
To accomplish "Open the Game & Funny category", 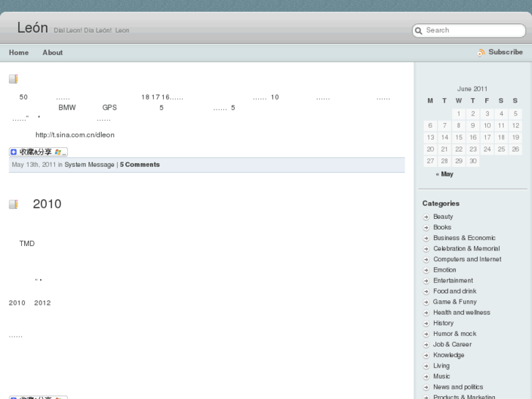I will 454,302.
